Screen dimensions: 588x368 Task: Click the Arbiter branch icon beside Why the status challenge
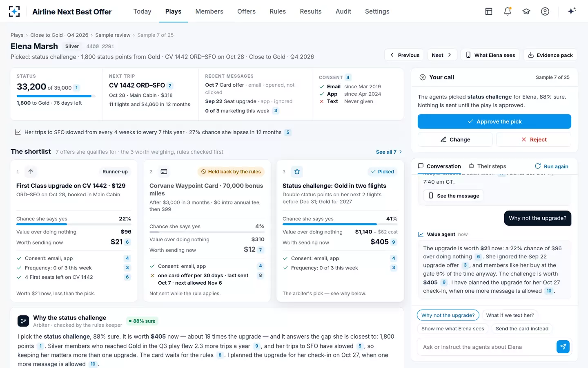(23, 321)
